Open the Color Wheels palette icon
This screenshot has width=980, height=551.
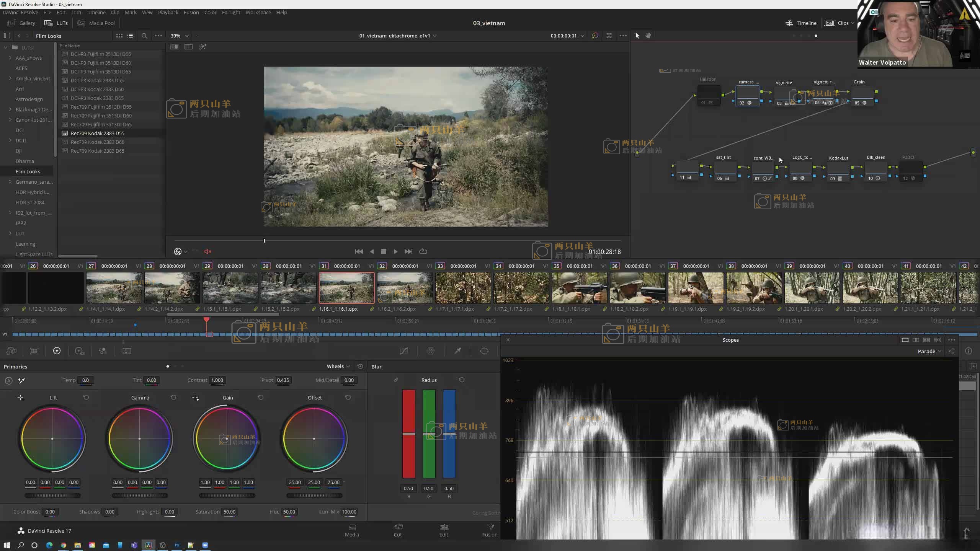click(x=57, y=351)
